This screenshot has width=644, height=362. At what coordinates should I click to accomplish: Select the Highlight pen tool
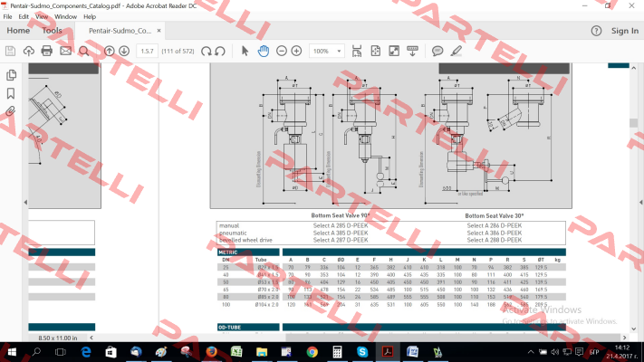456,51
